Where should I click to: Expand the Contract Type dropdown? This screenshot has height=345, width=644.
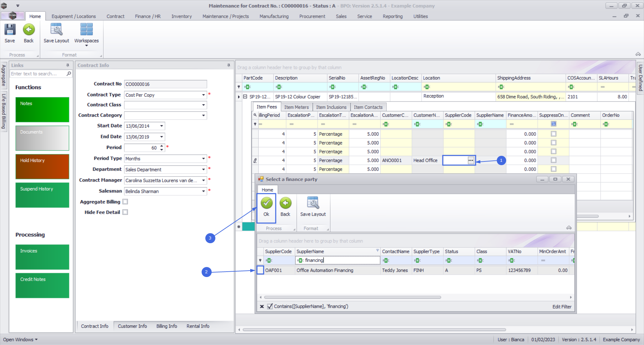203,95
